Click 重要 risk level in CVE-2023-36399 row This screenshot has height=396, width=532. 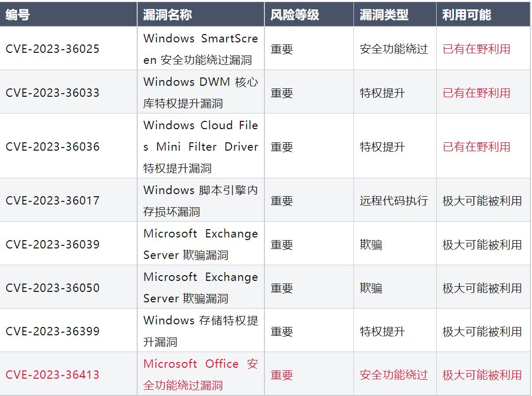click(282, 331)
